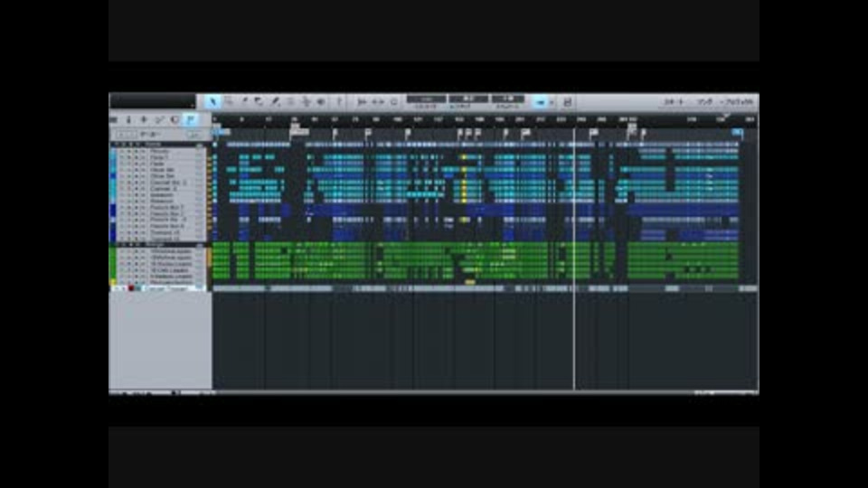The image size is (868, 488).
Task: Select the Flute 1 track
Action: coord(159,157)
